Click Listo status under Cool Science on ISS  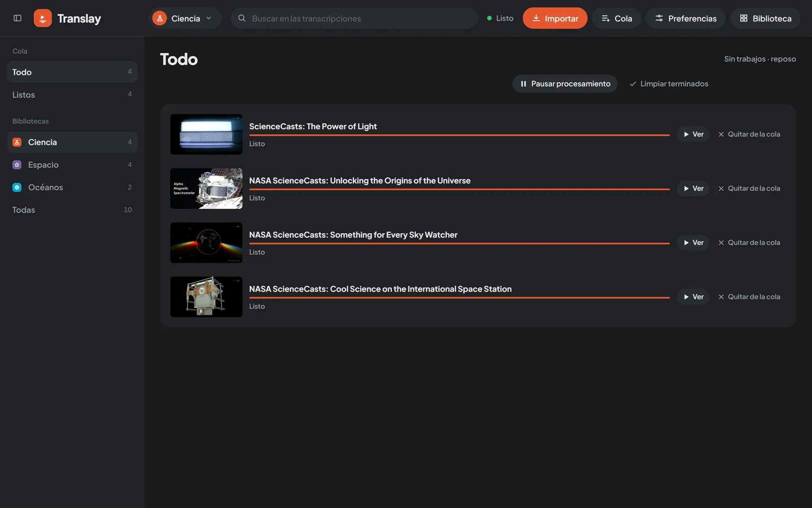257,306
